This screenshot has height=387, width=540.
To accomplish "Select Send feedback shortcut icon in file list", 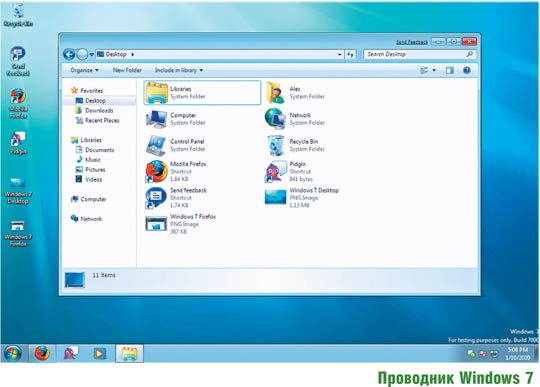I will 156,198.
